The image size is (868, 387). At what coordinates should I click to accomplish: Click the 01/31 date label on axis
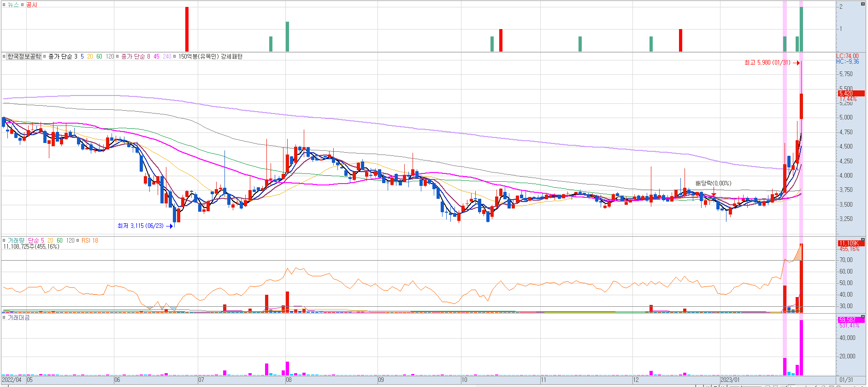pos(847,380)
